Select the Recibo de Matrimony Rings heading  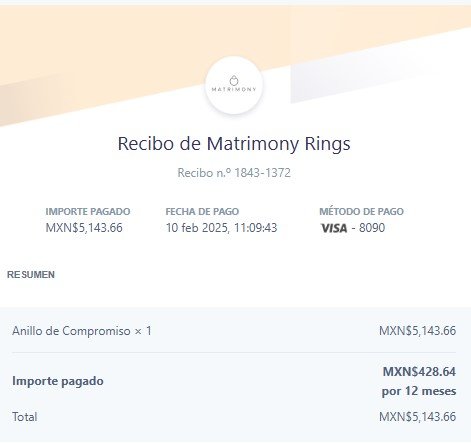click(x=234, y=144)
